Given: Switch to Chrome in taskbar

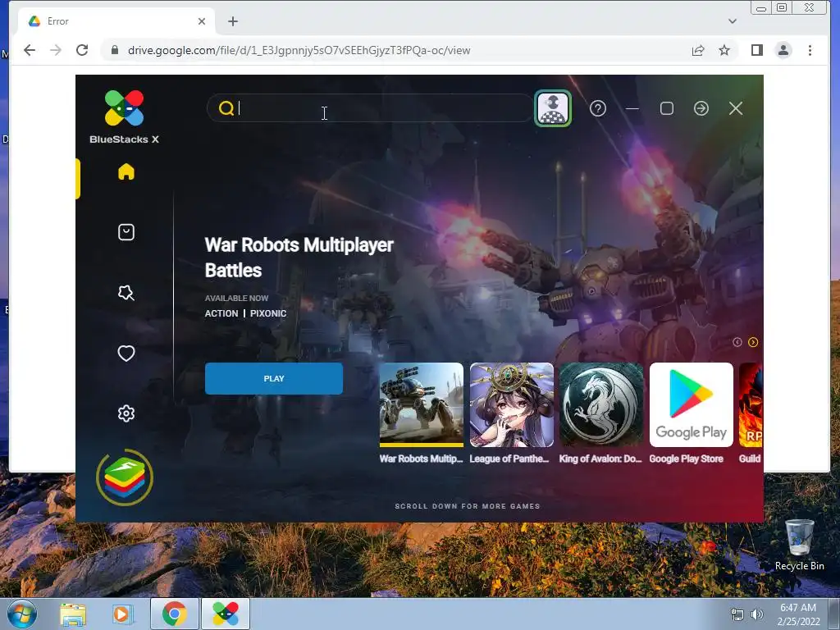Looking at the screenshot, I should tap(175, 614).
